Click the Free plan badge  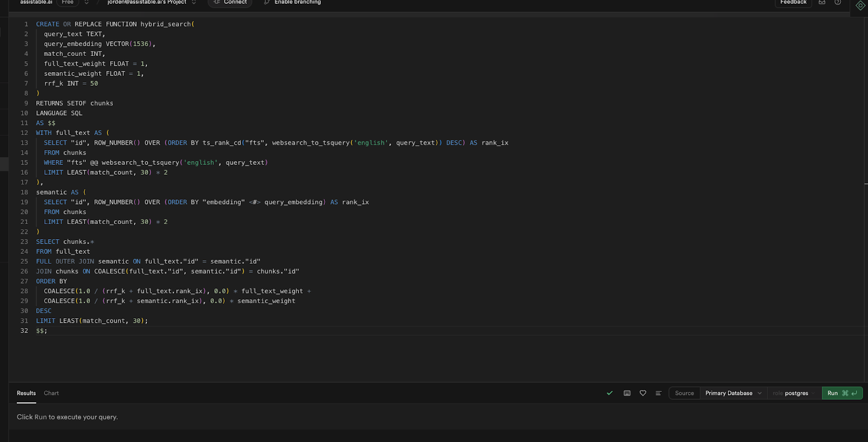coord(68,3)
